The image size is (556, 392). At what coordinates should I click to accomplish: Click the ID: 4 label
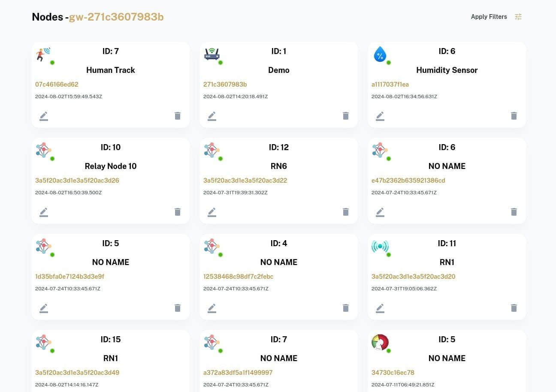coord(279,243)
